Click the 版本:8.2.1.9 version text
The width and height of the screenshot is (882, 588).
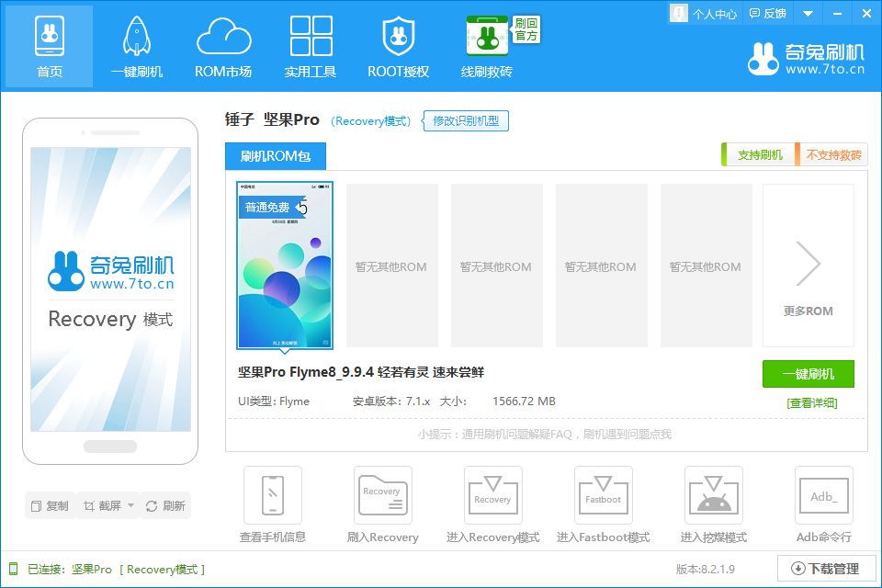click(x=705, y=570)
